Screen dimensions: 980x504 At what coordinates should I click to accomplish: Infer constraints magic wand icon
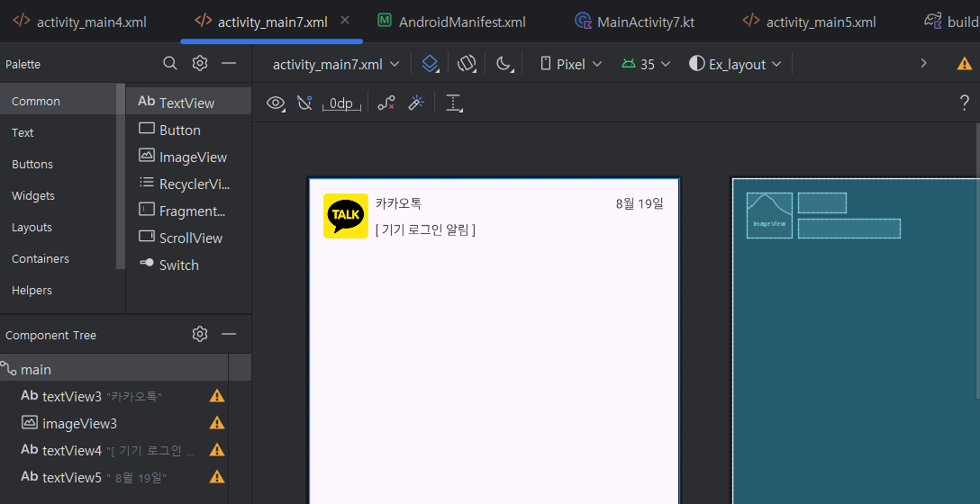tap(416, 103)
